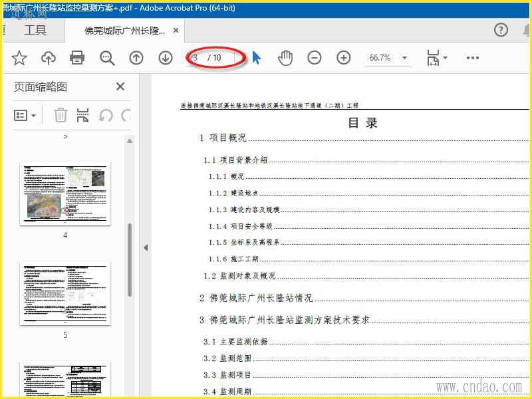Click the notification bell icon
The height and width of the screenshot is (399, 532).
point(526,30)
